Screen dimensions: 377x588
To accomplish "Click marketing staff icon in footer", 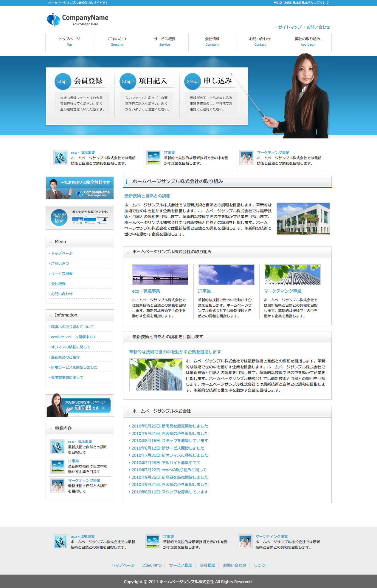I will (x=245, y=542).
